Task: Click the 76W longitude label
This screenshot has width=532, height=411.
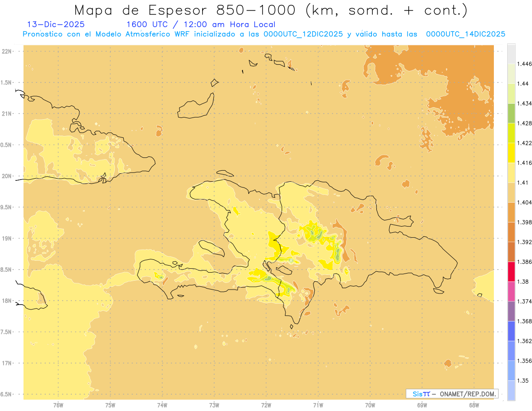Action: coord(58,405)
